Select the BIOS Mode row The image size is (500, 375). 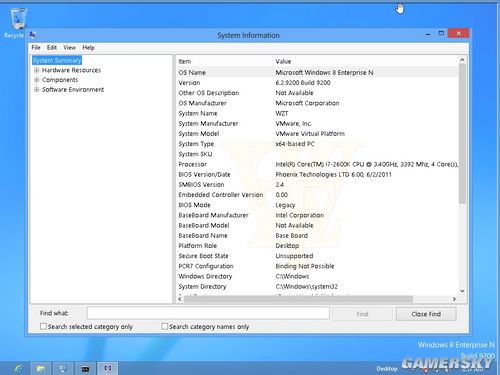[317, 205]
